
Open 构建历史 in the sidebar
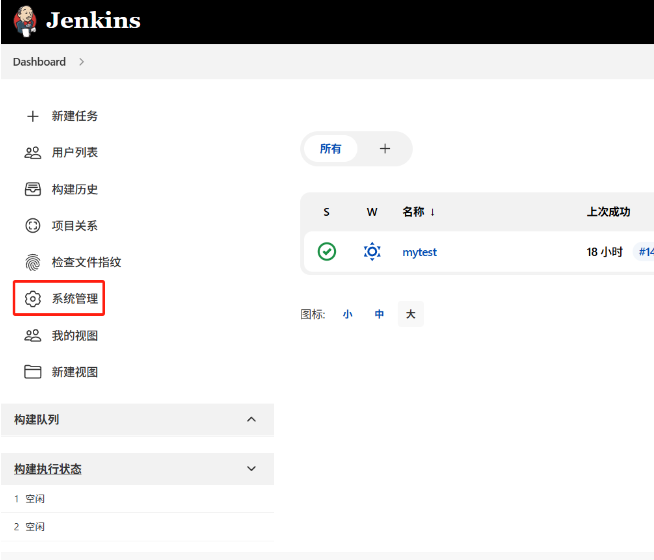(x=75, y=189)
